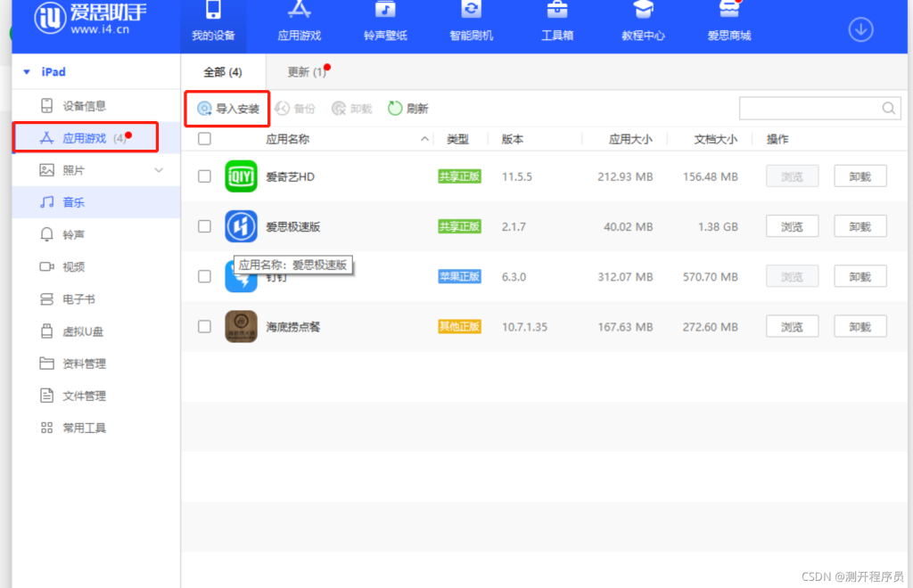Click the 爱奇艺HD app icon
Image resolution: width=913 pixels, height=588 pixels.
[x=241, y=176]
